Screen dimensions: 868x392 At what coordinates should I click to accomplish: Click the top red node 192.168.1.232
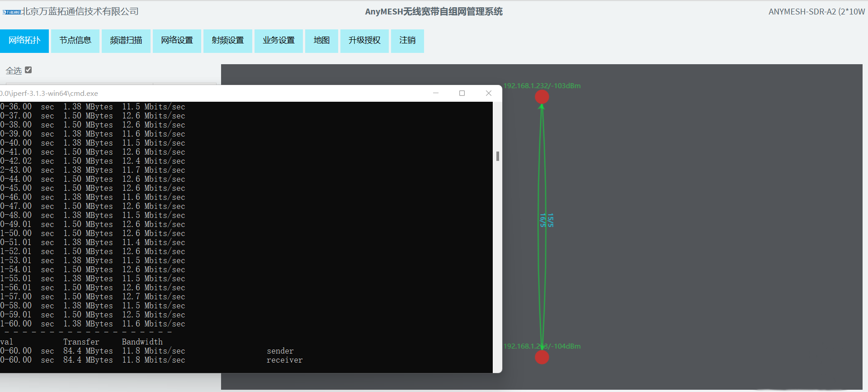point(542,97)
